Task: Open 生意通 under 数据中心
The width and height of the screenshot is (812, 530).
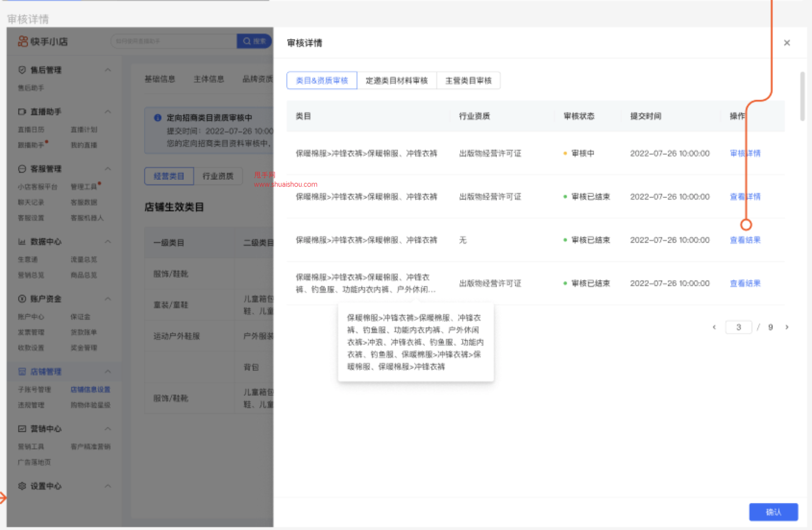Action: coord(28,260)
